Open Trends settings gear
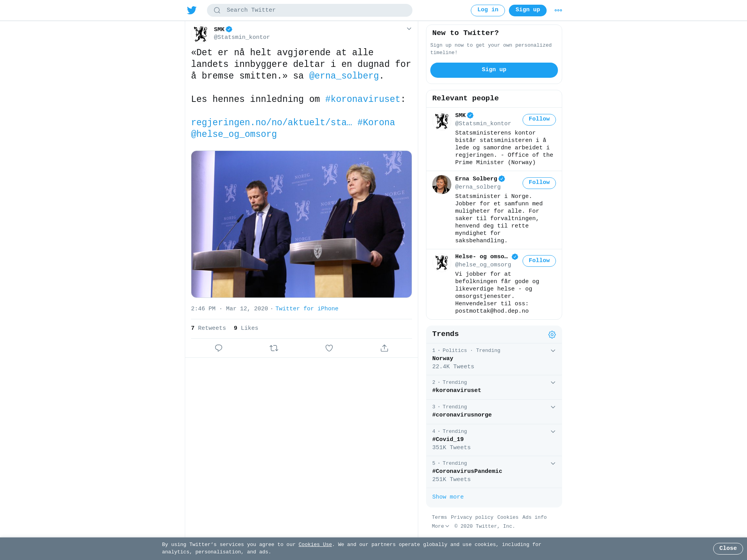The image size is (747, 560). (x=552, y=334)
